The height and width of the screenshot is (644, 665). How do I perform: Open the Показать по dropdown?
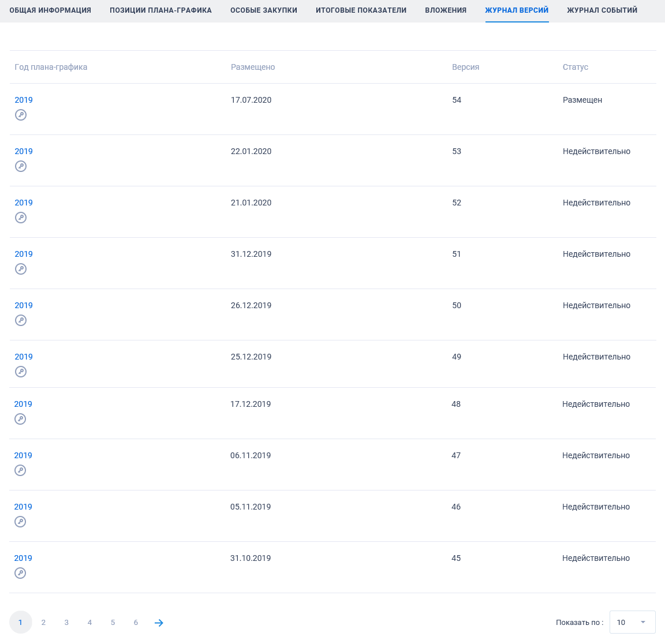click(x=632, y=622)
